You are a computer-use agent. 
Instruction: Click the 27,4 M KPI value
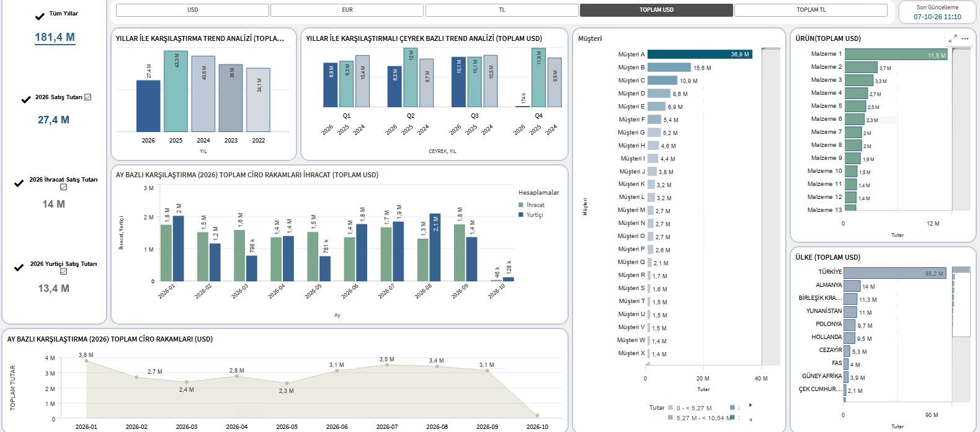point(53,120)
